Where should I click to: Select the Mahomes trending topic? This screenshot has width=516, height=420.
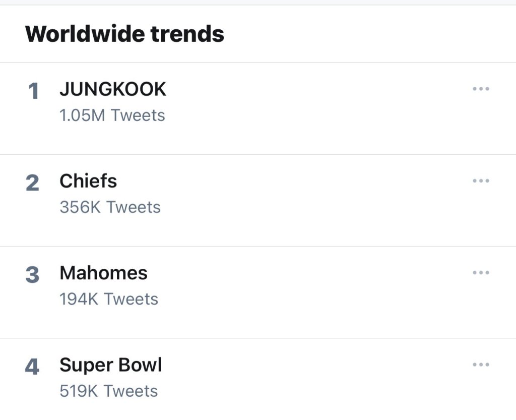[103, 273]
